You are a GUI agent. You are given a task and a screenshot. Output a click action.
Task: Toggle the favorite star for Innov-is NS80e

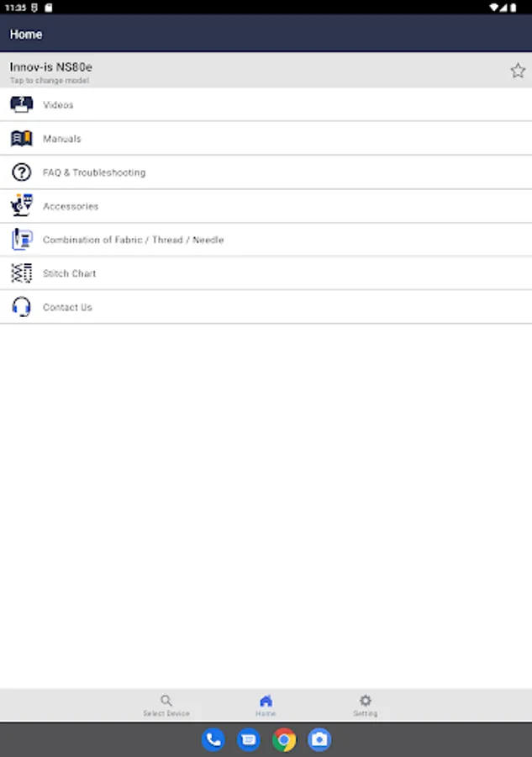tap(518, 71)
